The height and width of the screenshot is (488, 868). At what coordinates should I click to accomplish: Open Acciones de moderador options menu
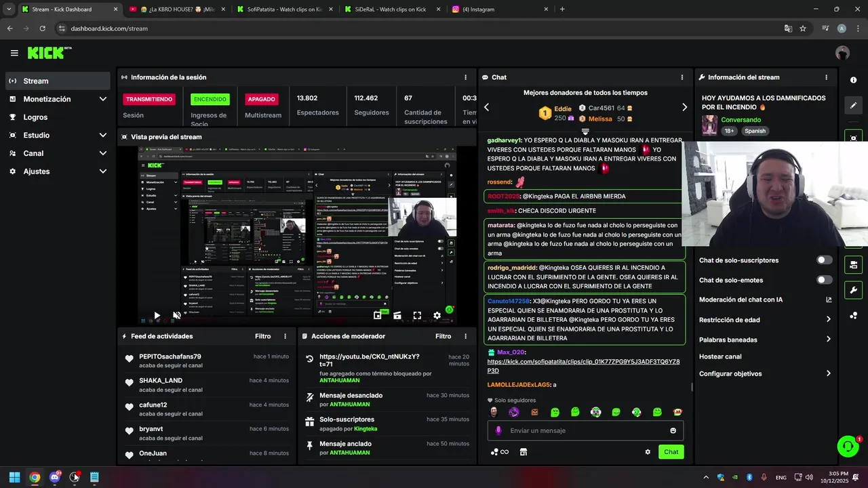point(465,336)
